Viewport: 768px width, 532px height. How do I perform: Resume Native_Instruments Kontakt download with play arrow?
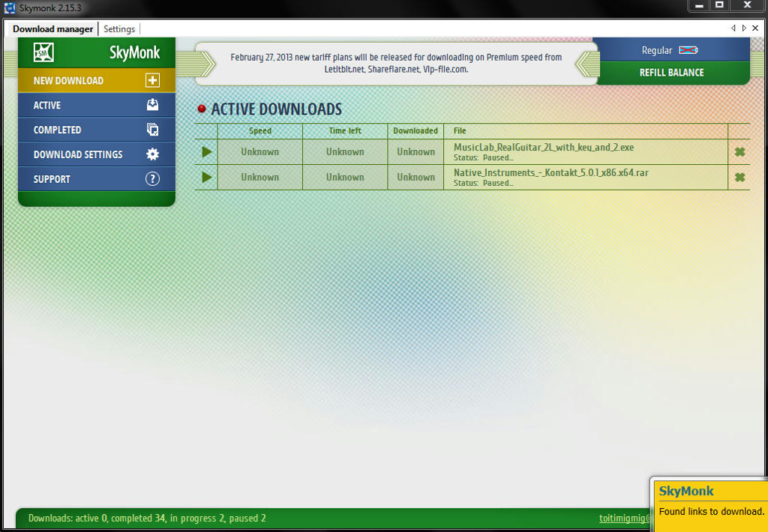tap(207, 177)
